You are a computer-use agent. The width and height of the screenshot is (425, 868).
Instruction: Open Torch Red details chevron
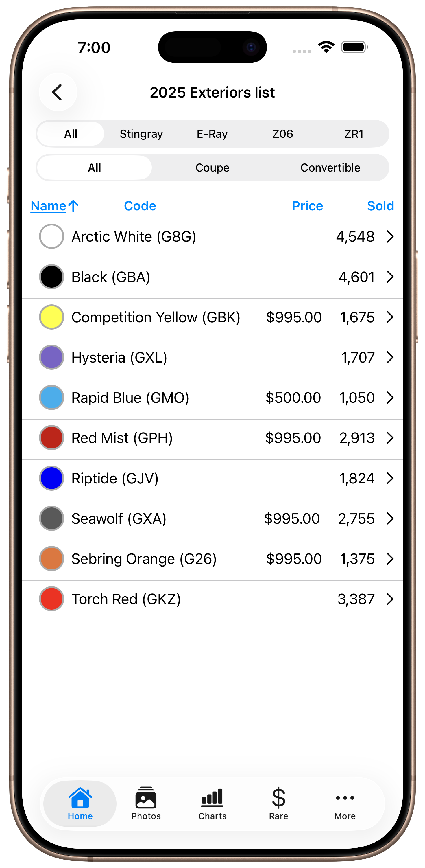(390, 599)
